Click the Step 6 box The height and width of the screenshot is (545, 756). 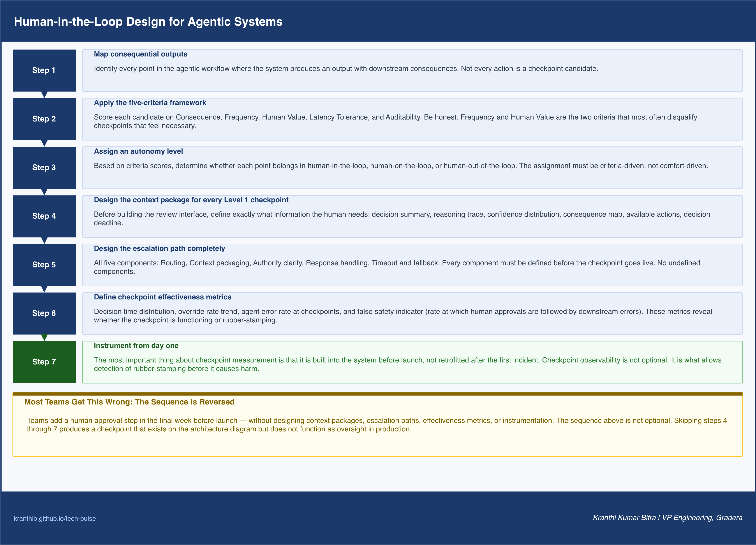pyautogui.click(x=44, y=313)
